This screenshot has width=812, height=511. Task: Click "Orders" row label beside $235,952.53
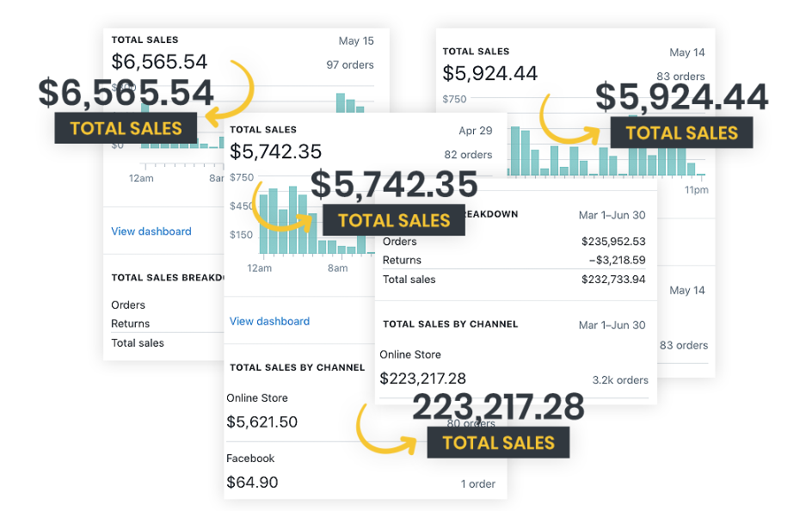click(x=399, y=241)
